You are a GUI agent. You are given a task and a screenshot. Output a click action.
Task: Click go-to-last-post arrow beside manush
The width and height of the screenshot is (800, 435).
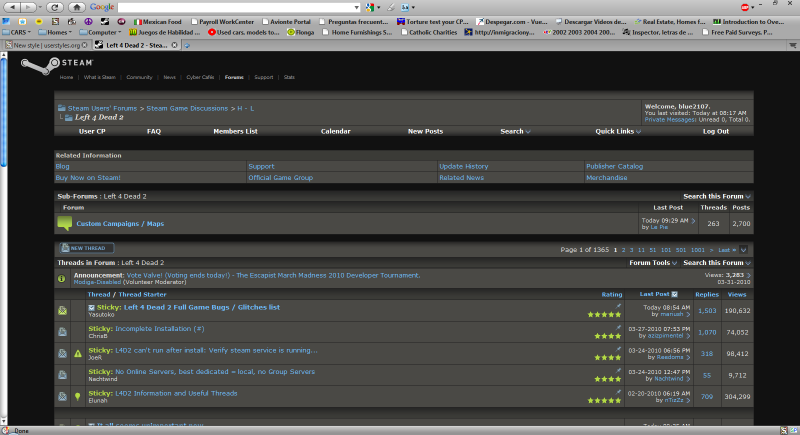[688, 315]
